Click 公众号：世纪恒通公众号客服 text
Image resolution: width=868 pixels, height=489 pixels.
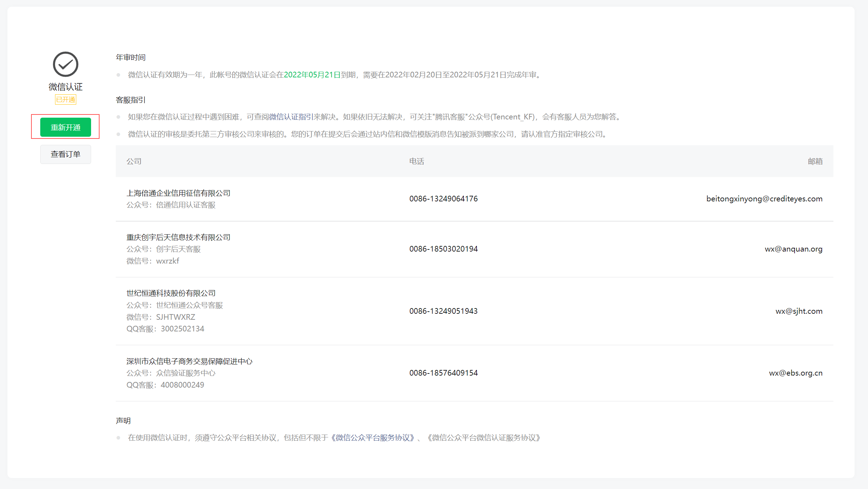(x=175, y=305)
